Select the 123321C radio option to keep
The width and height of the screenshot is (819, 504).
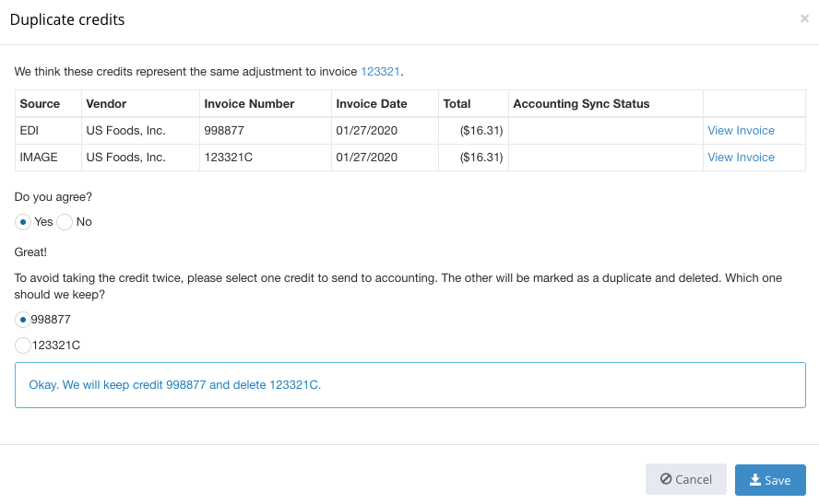pos(23,346)
